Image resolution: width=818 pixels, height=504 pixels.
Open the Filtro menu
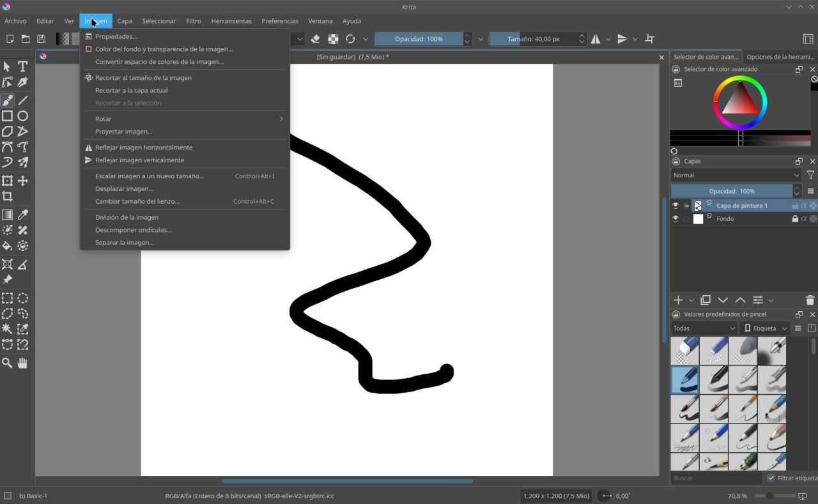(194, 21)
